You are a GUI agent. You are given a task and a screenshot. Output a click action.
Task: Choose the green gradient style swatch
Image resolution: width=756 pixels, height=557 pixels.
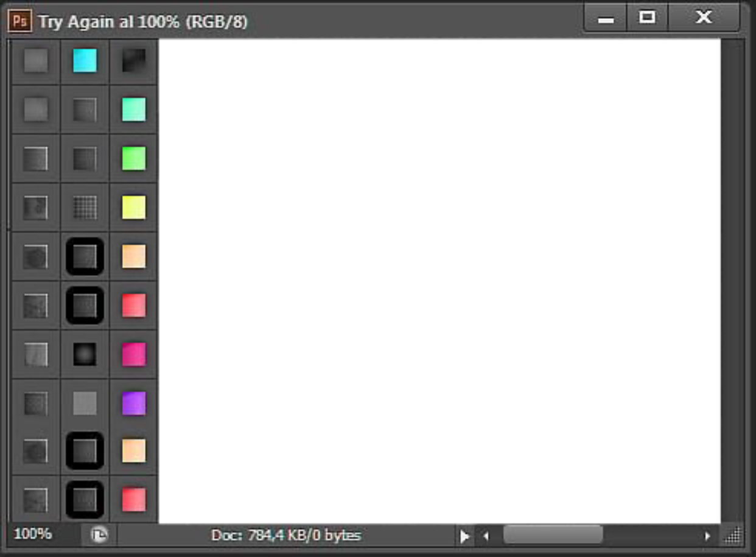tap(134, 158)
